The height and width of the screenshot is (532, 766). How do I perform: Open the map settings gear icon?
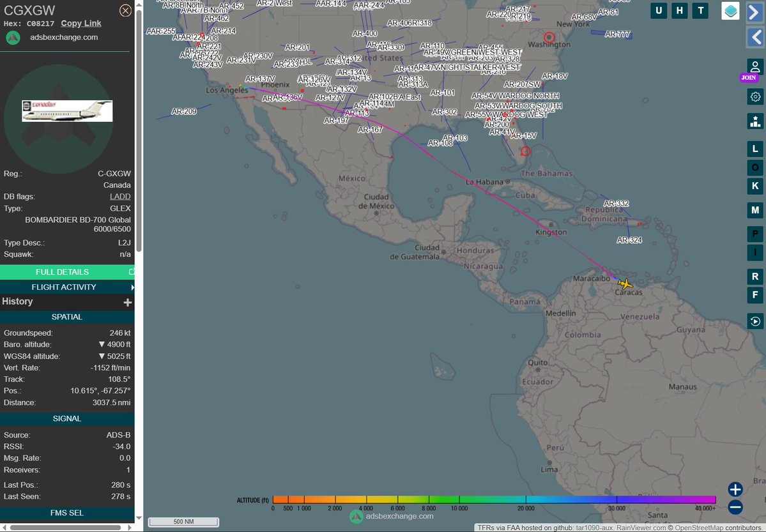tap(755, 96)
